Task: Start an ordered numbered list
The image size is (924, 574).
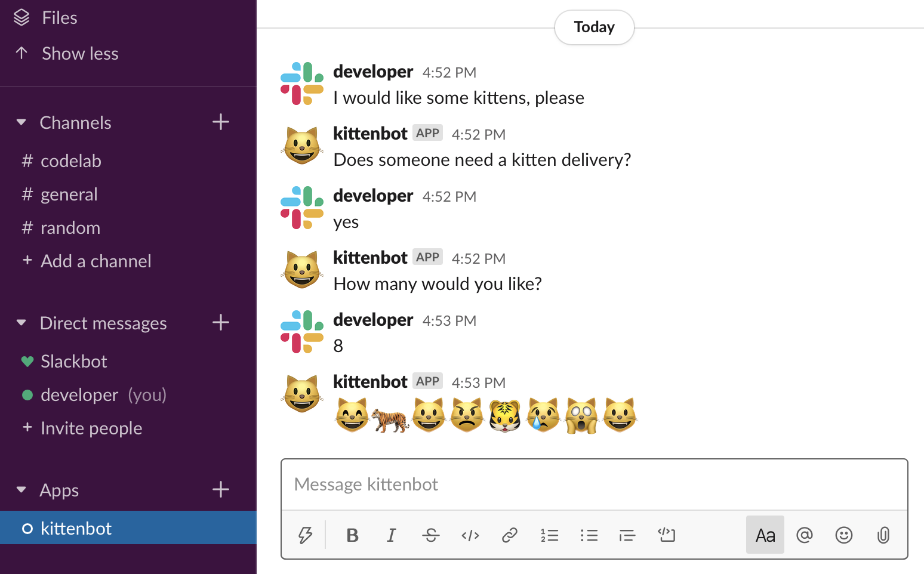Action: [x=549, y=535]
